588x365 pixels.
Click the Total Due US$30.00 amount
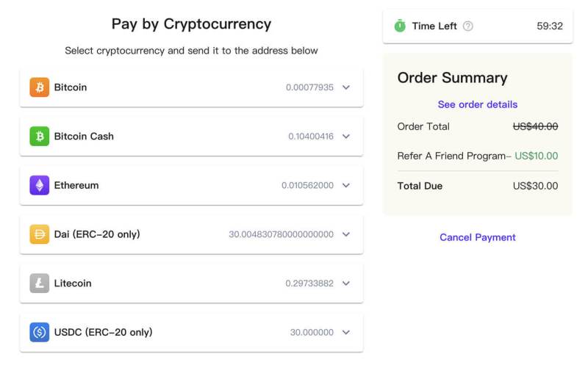tap(535, 186)
